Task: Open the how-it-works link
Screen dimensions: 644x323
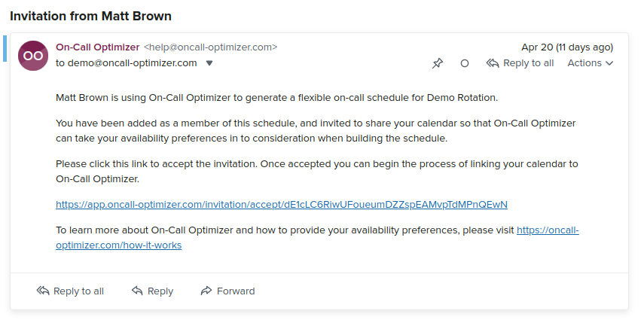Action: coord(318,238)
